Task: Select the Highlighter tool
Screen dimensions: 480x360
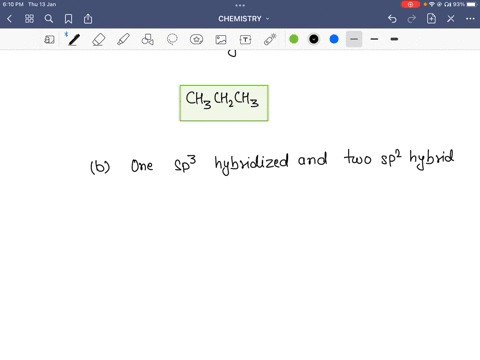Action: [x=123, y=40]
